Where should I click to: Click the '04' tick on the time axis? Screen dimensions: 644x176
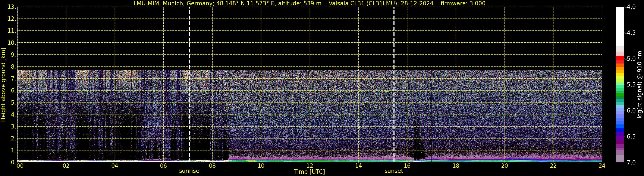point(115,166)
